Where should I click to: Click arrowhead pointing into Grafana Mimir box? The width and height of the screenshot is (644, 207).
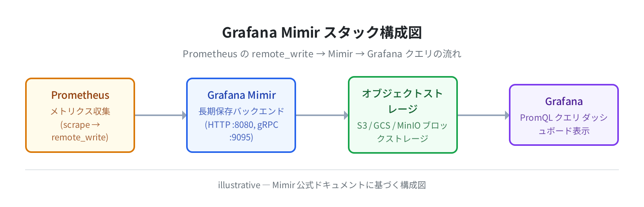(184, 115)
